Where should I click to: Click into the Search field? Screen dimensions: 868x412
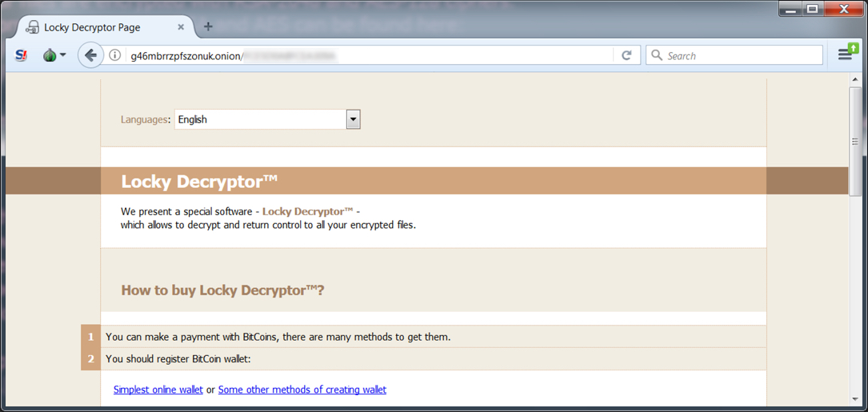tap(734, 55)
